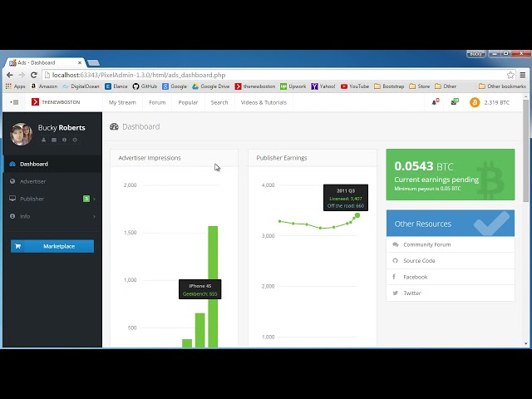Open the Community Forum resource link

pyautogui.click(x=451, y=244)
